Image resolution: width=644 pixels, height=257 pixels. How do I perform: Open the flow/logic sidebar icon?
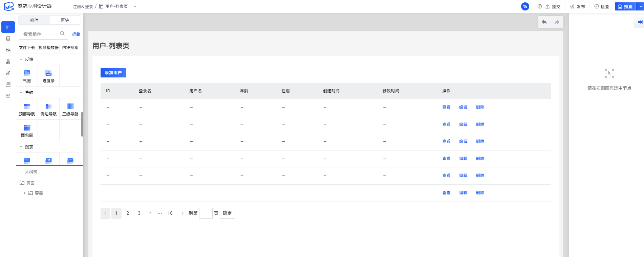tap(8, 50)
